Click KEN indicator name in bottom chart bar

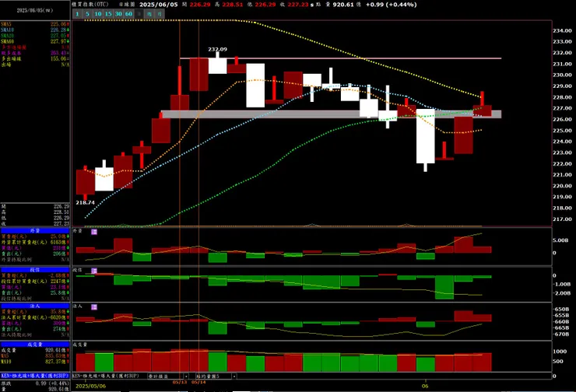click(x=106, y=376)
